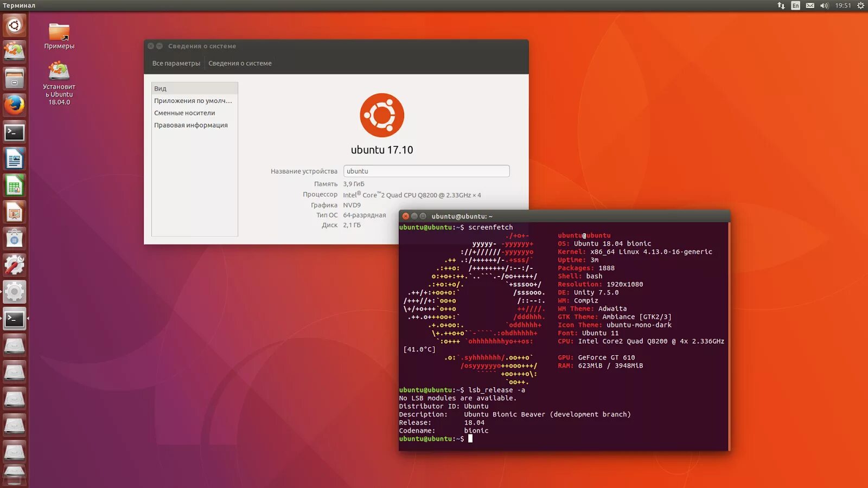Click the GTK Theme: Ambiance line
The image size is (868, 488).
(x=615, y=317)
